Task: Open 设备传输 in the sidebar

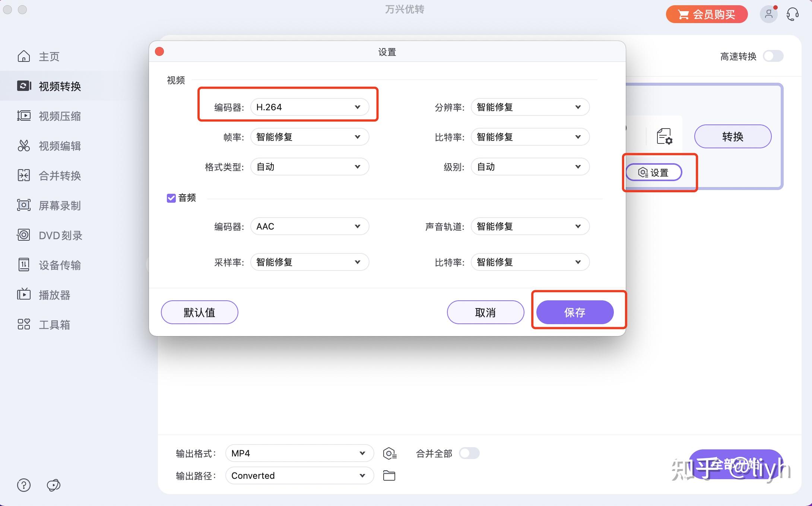Action: 60,265
